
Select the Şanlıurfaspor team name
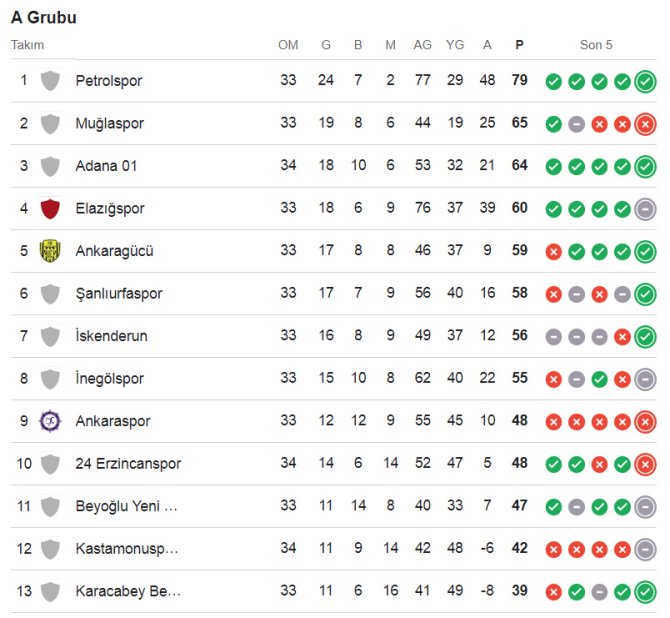[x=118, y=293]
